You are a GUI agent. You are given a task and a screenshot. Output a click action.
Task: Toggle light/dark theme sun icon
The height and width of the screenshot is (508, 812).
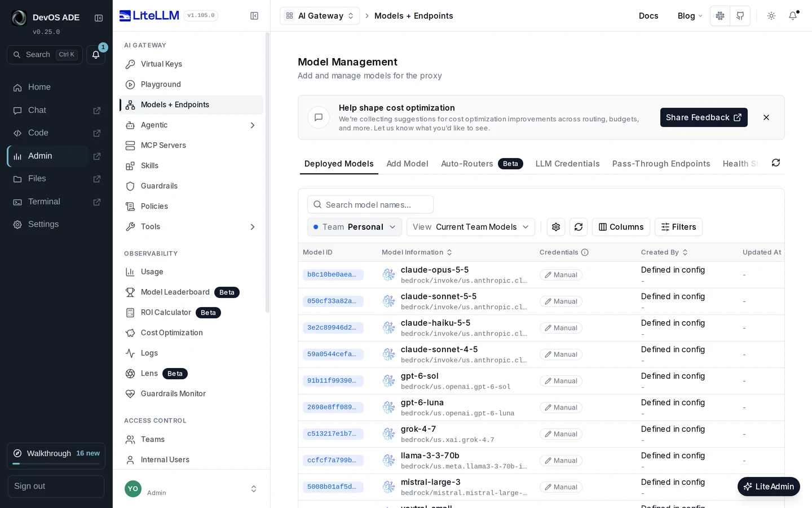tap(771, 16)
